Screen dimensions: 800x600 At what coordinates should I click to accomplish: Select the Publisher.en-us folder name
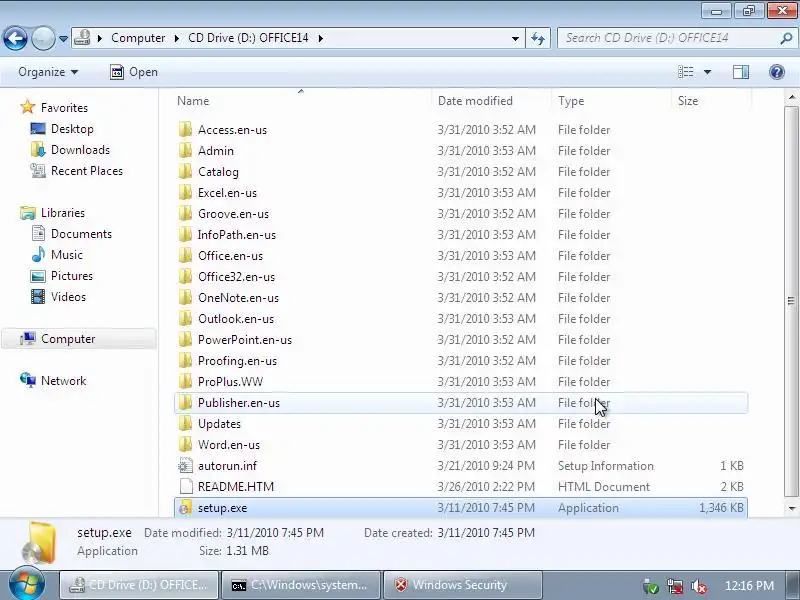(x=239, y=403)
